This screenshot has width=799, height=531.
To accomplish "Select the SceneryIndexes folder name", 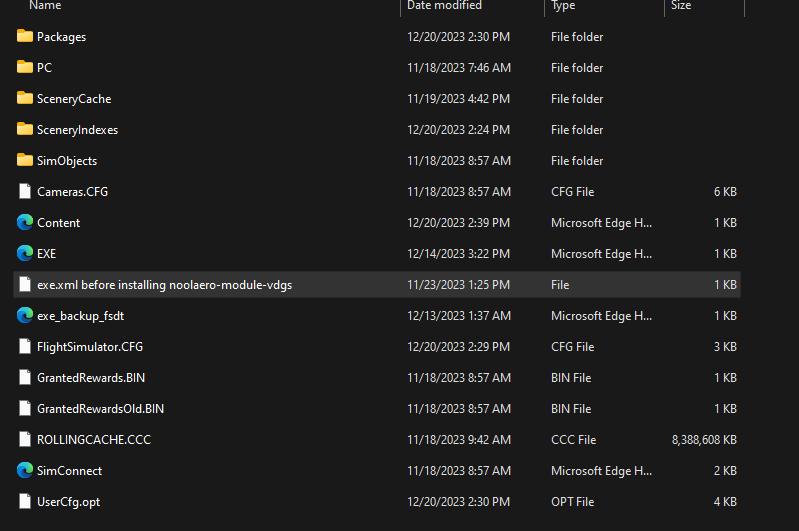I will 77,130.
